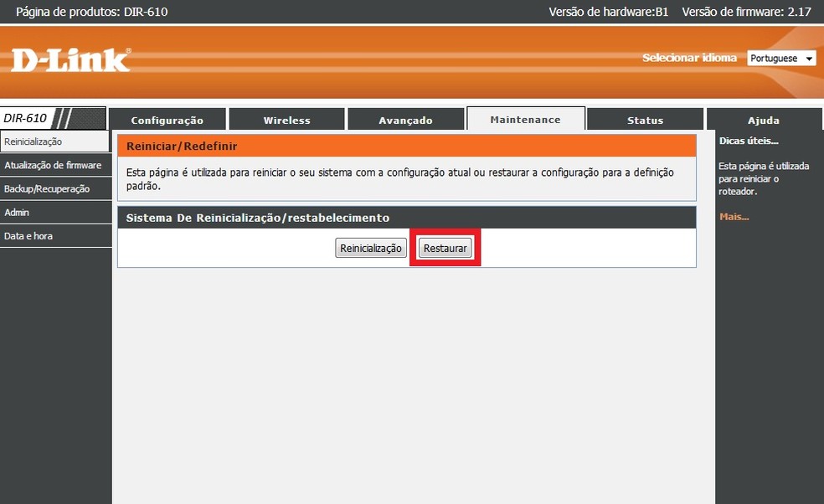Screen dimensions: 824x504
Task: Click the D-Link logo
Action: click(x=71, y=60)
